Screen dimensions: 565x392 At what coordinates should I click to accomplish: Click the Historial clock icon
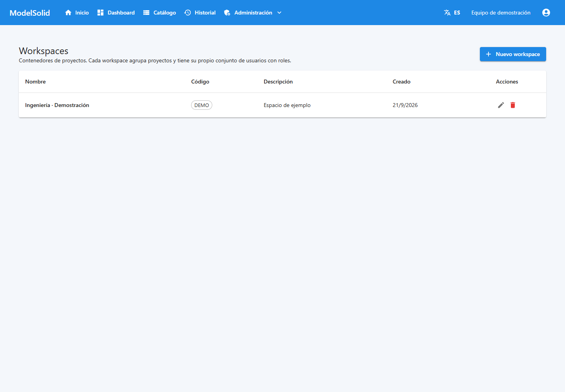188,13
